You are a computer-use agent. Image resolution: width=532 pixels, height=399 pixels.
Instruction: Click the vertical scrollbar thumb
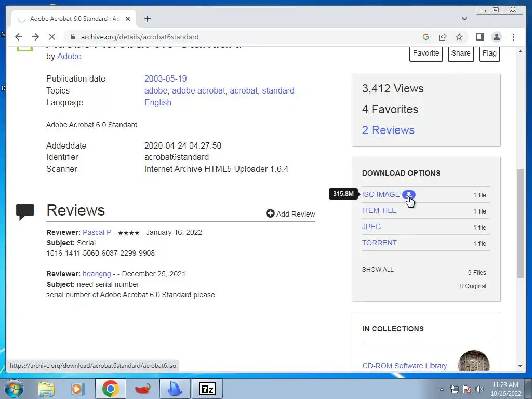520,224
